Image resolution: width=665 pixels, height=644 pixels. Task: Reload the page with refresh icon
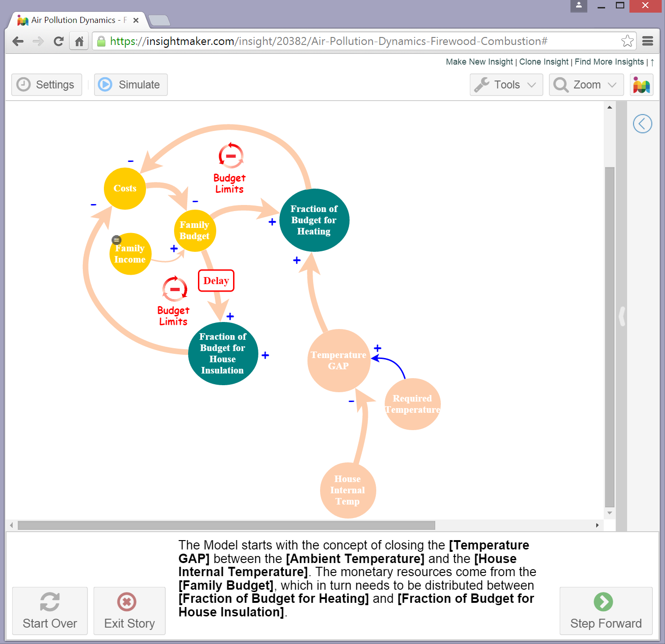[x=58, y=42]
